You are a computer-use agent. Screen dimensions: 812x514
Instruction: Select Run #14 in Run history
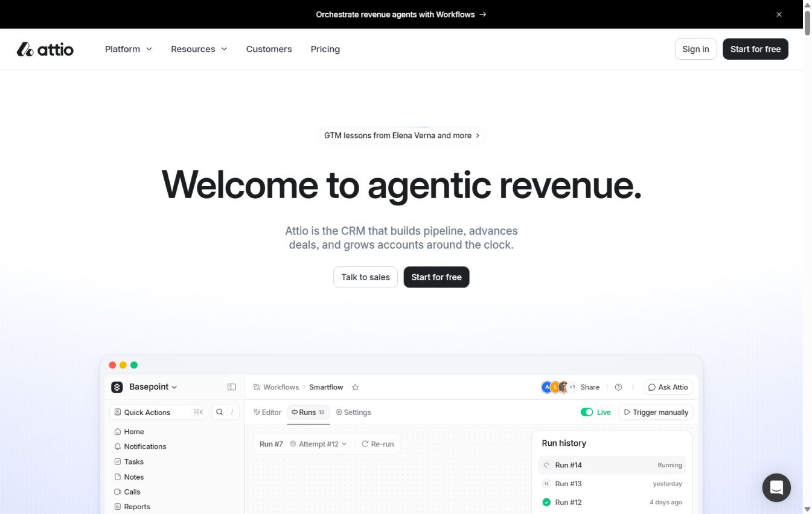point(612,465)
